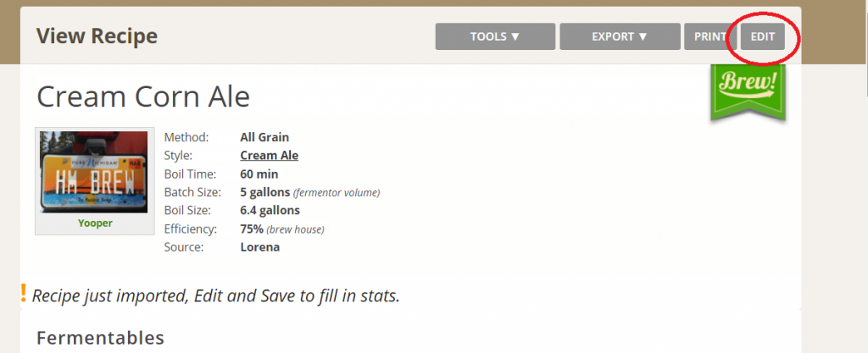
Task: Click the green Brew! ribbon icon
Action: tap(748, 87)
